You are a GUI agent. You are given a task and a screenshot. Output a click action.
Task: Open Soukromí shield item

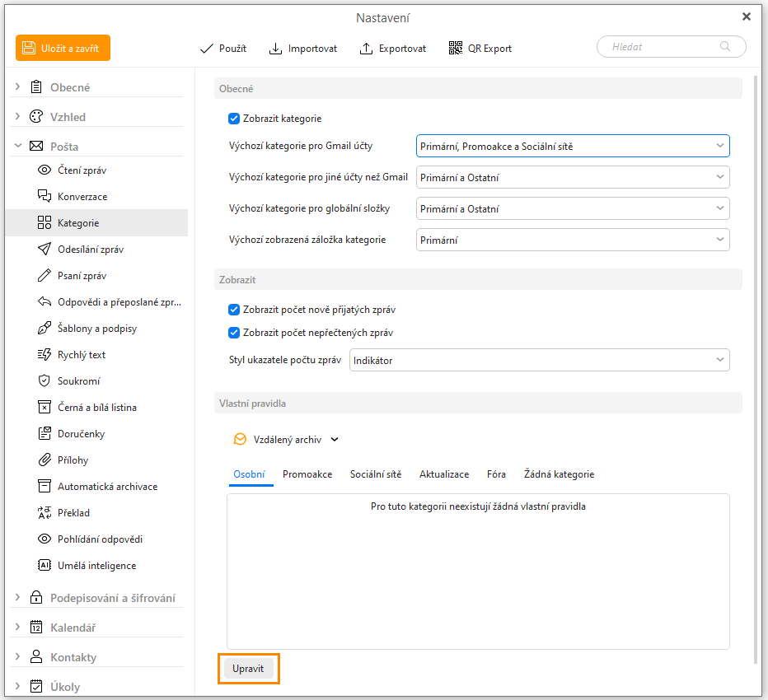78,381
